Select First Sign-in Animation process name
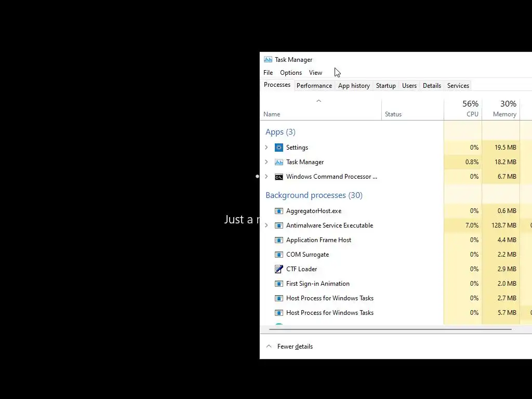Viewport: 532px width, 399px height. (317, 284)
